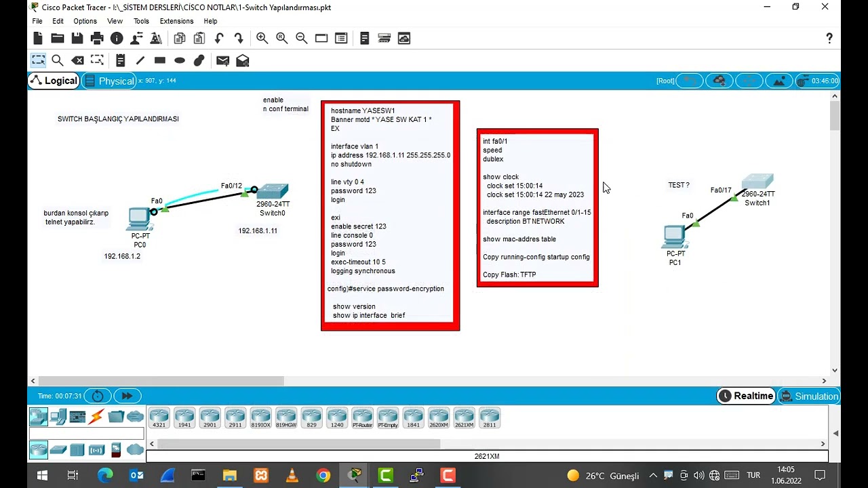Open the cloud image toolbar icon
This screenshot has height=488, width=868.
tap(404, 39)
